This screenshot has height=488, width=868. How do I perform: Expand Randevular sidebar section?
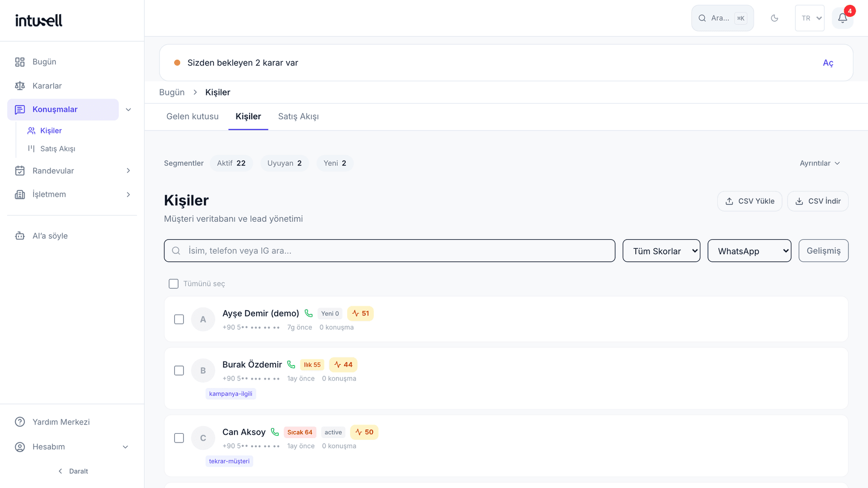(x=129, y=171)
